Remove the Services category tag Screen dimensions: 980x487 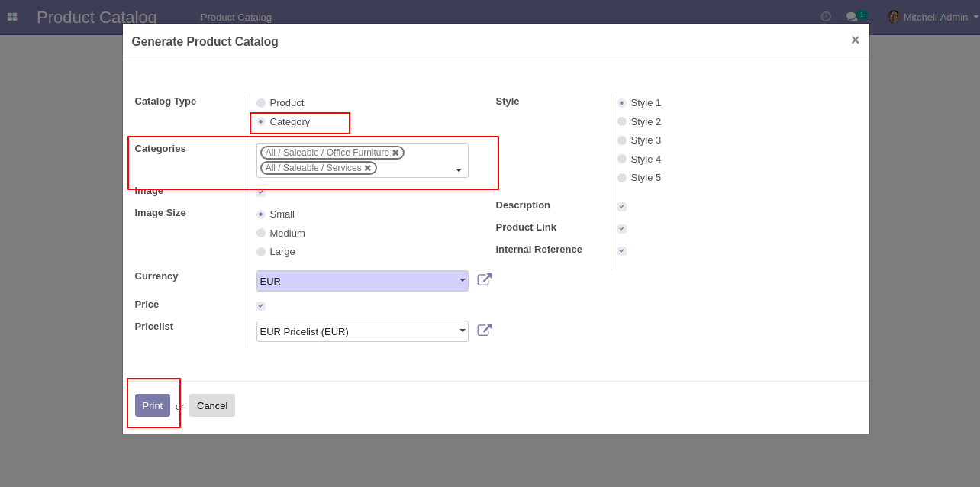[x=368, y=168]
